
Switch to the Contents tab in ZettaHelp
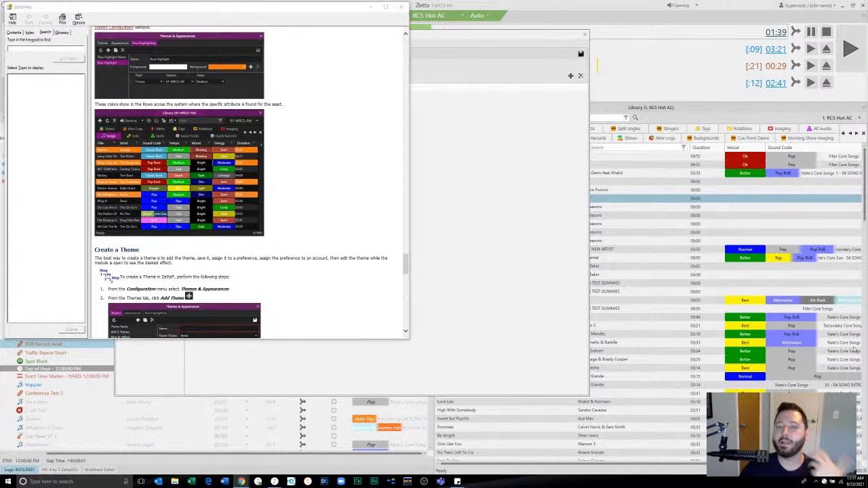tap(14, 33)
